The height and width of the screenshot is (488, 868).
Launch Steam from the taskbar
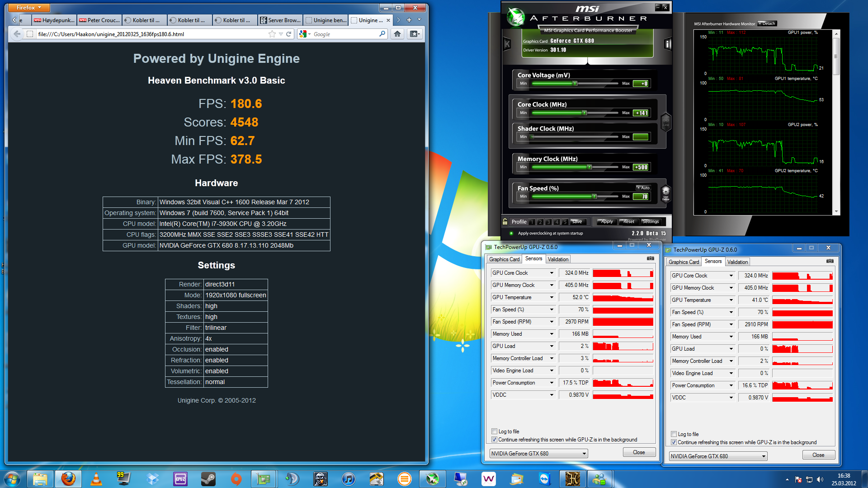[208, 479]
